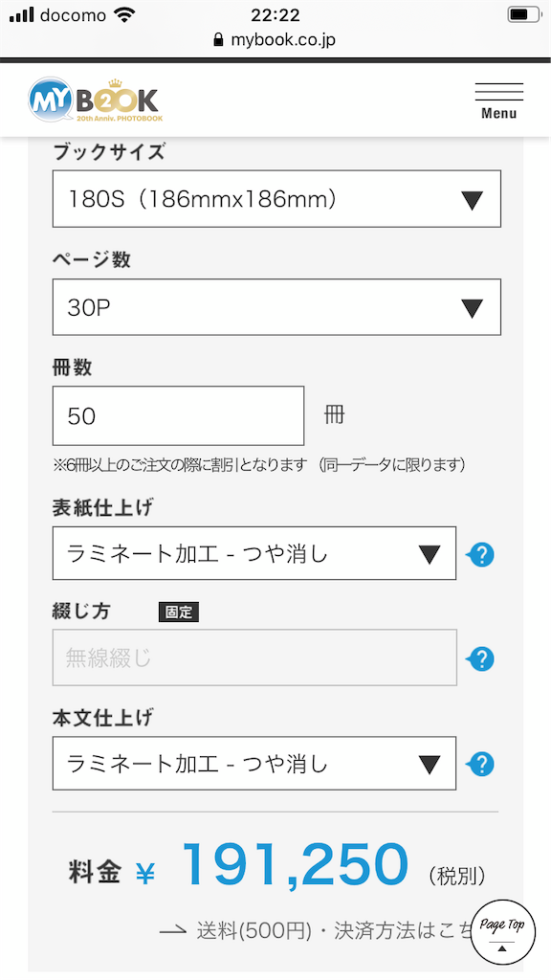Click the 固定 badge next to 綴じ方
551x980 pixels.
click(x=179, y=612)
